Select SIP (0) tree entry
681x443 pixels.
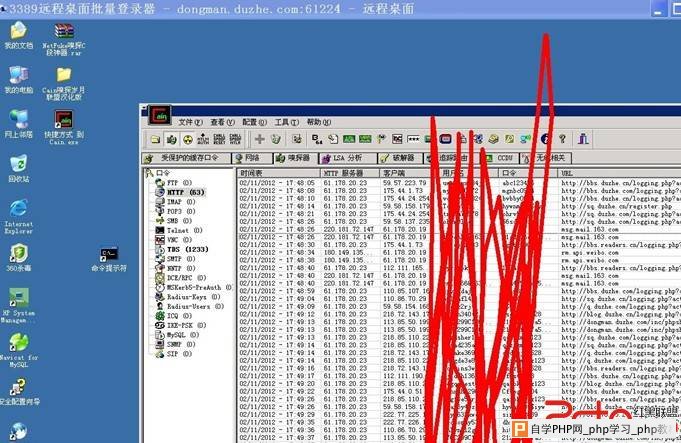(174, 354)
